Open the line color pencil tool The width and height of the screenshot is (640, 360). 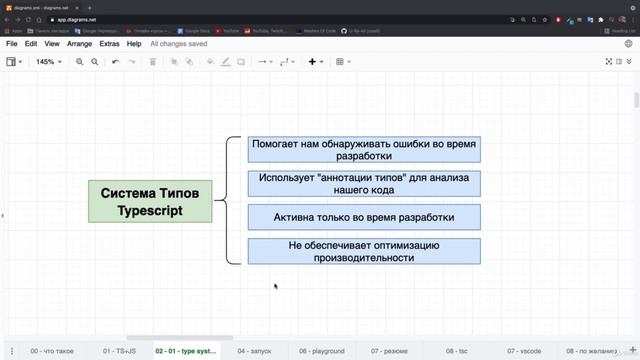coord(225,62)
